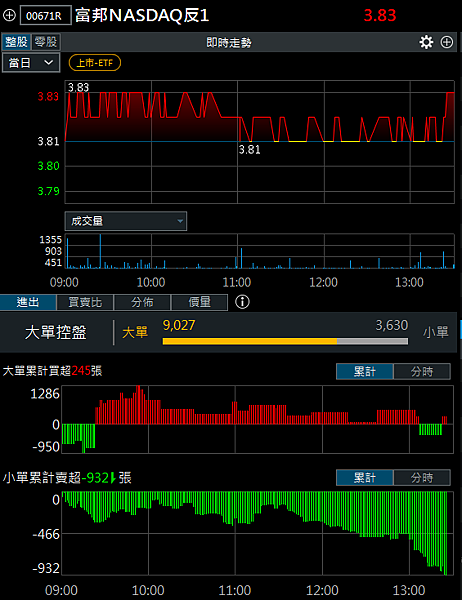The image size is (462, 600).
Task: Open chart settings gear icon
Action: tap(426, 42)
